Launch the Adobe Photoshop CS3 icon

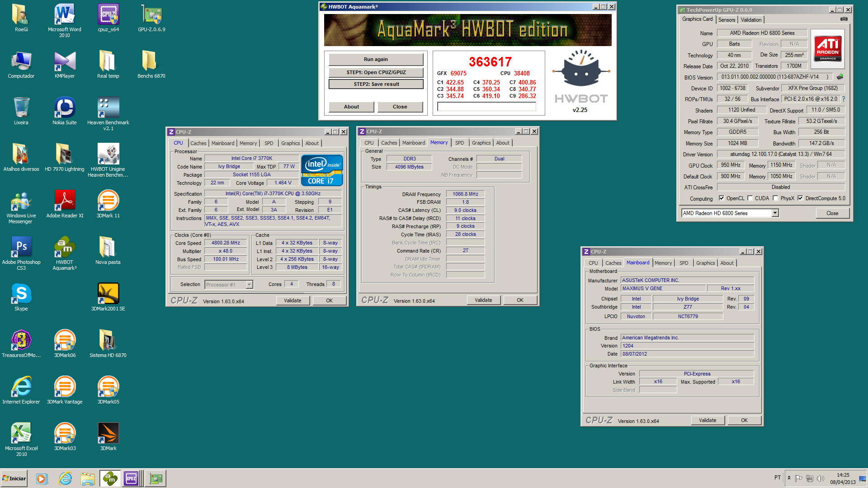coord(21,253)
